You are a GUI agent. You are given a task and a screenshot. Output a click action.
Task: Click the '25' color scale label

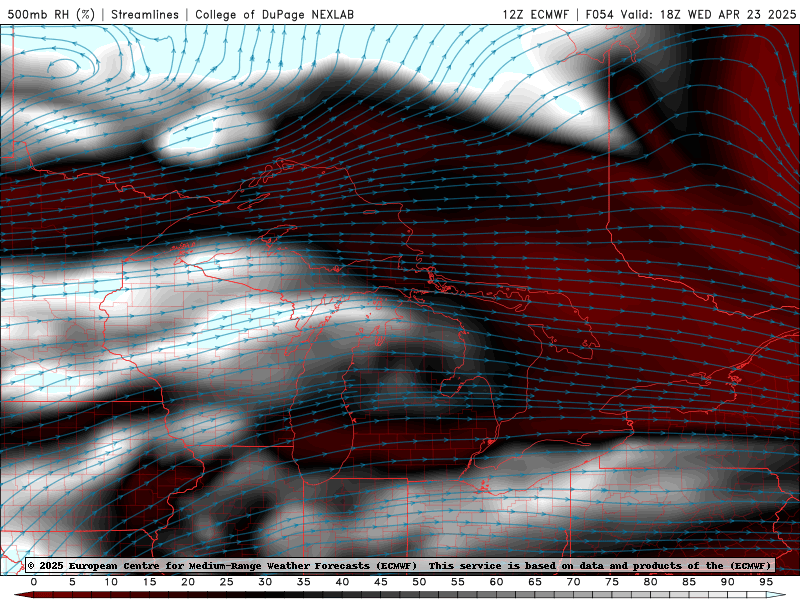pos(227,582)
